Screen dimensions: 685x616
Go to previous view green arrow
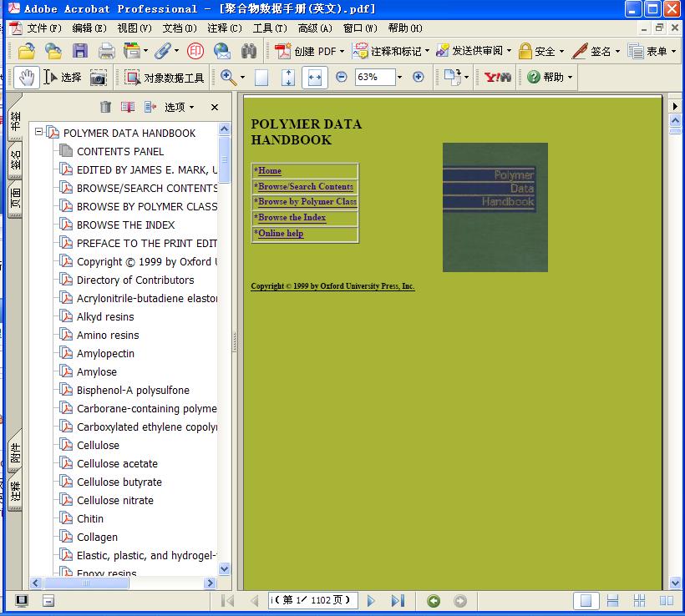pos(434,601)
